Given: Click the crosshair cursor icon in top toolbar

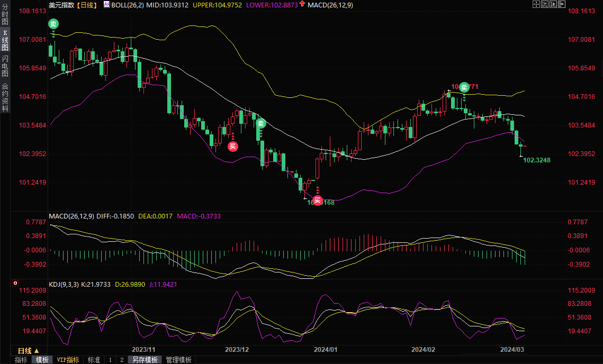Looking at the screenshot, I should [x=536, y=4].
